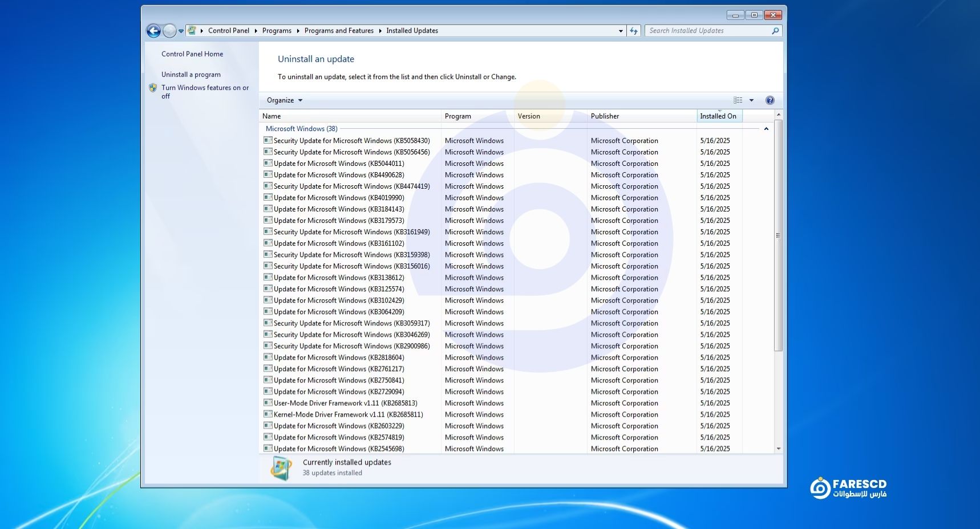This screenshot has width=980, height=529.
Task: Click the refresh button beside address bar
Action: point(634,31)
